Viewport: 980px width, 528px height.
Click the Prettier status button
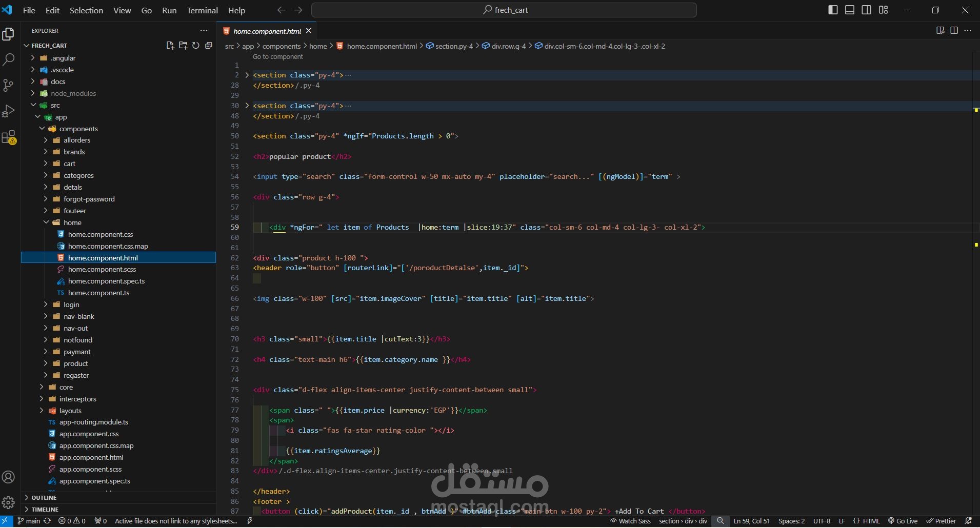(x=941, y=521)
